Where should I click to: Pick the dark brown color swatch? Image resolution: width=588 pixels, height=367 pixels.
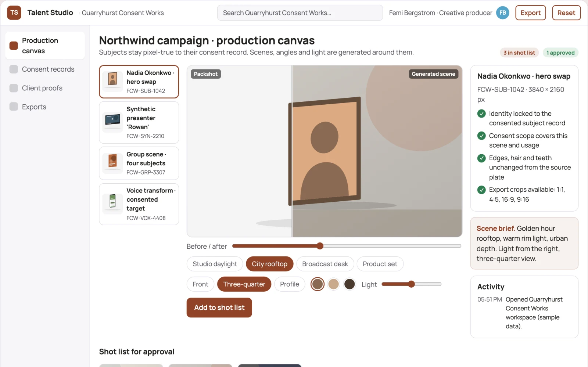point(349,284)
